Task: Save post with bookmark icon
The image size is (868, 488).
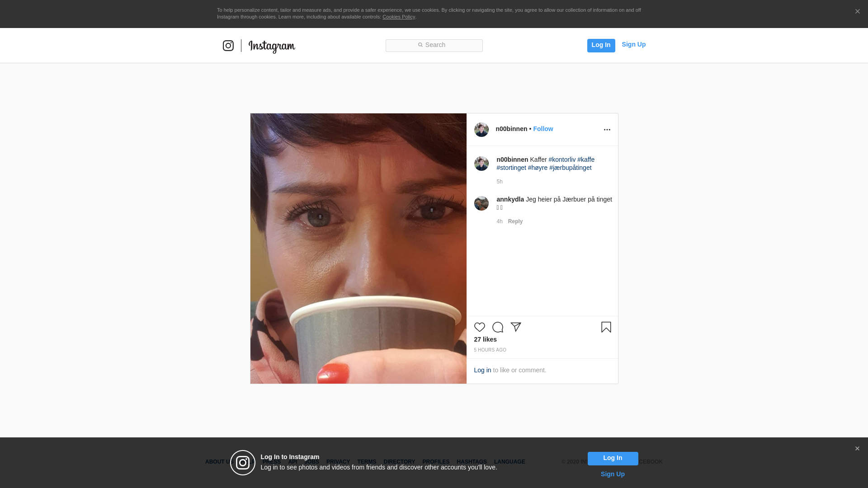Action: pos(606,327)
